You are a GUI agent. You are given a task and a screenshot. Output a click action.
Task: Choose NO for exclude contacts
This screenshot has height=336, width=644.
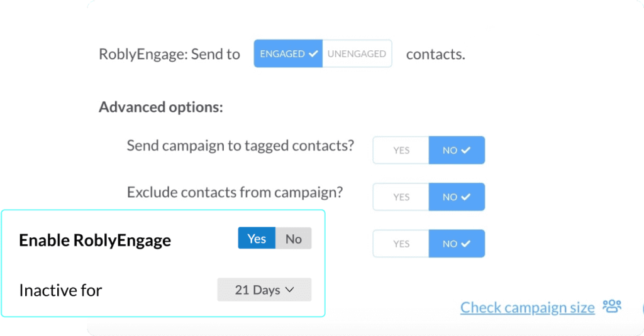tap(457, 197)
